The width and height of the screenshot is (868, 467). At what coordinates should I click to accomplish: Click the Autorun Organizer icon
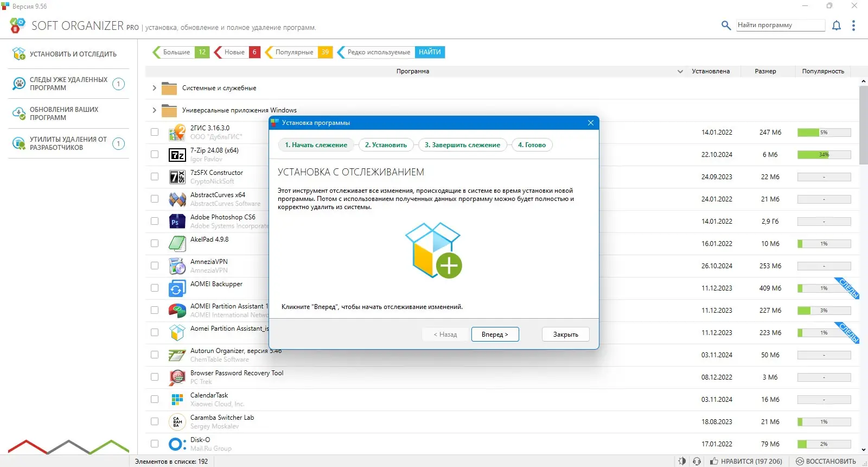[177, 355]
